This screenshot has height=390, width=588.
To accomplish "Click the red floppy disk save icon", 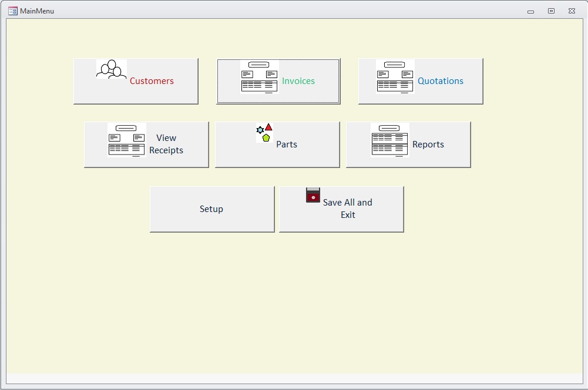I will (x=313, y=195).
